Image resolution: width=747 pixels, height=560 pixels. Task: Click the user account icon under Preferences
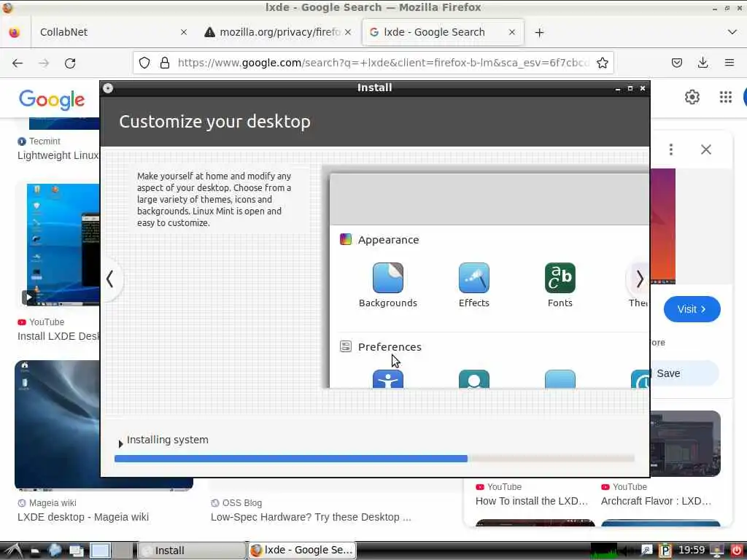click(473, 379)
